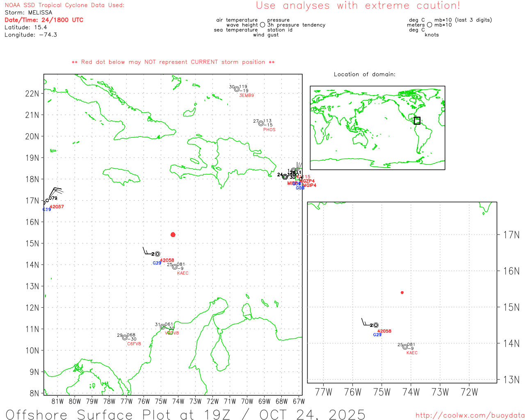Click the red storm dot in the zoomed inset map
The image size is (525, 420).
402,292
